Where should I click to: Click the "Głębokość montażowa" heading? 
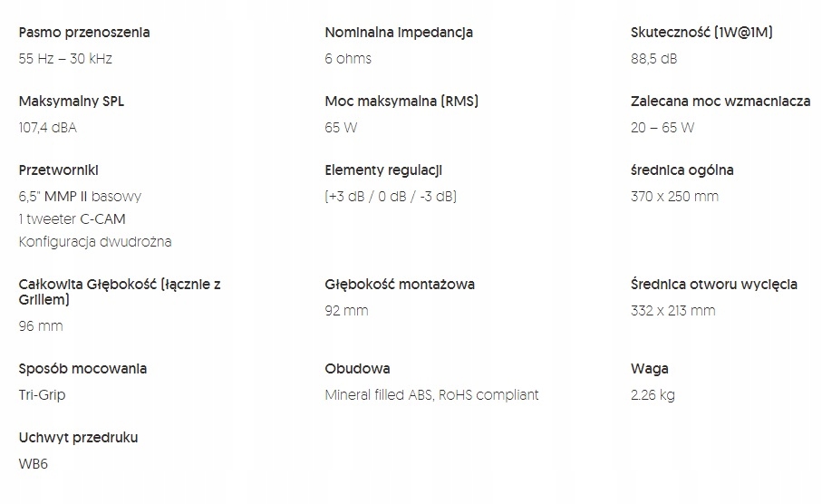(400, 285)
